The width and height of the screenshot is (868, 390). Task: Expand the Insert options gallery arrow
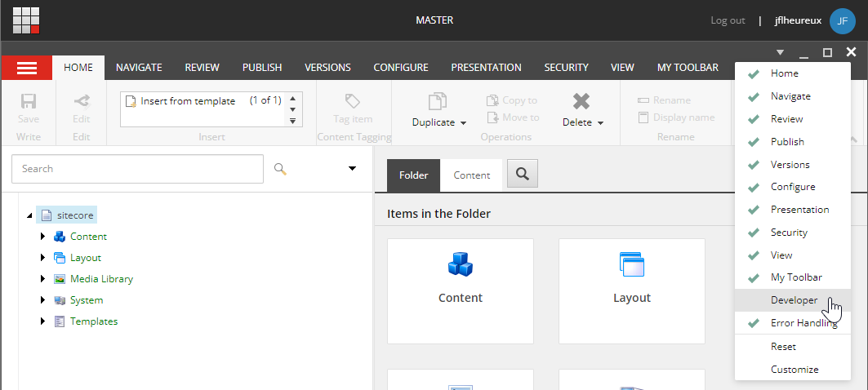click(293, 121)
